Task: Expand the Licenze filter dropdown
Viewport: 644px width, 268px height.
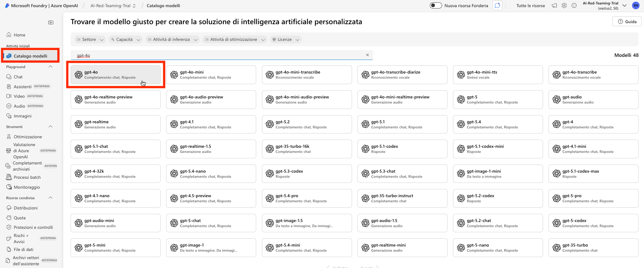Action: [286, 40]
